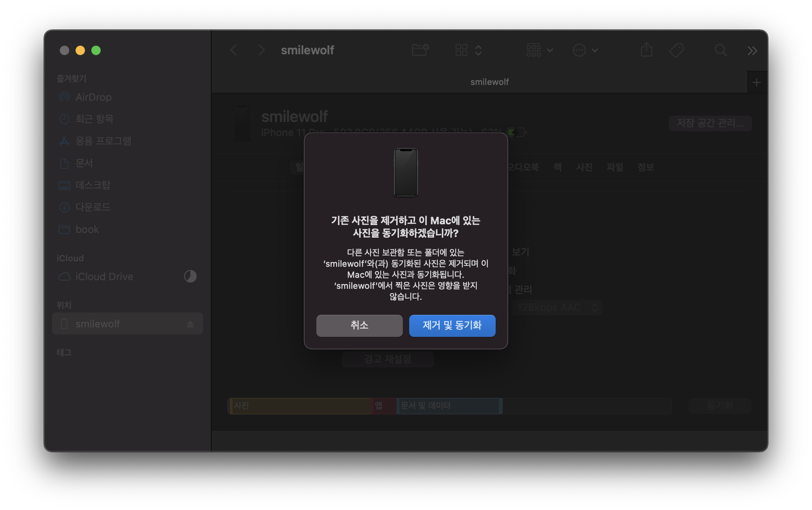This screenshot has height=510, width=812.
Task: Open the 128kbps AAC bitrate popup
Action: [x=556, y=307]
